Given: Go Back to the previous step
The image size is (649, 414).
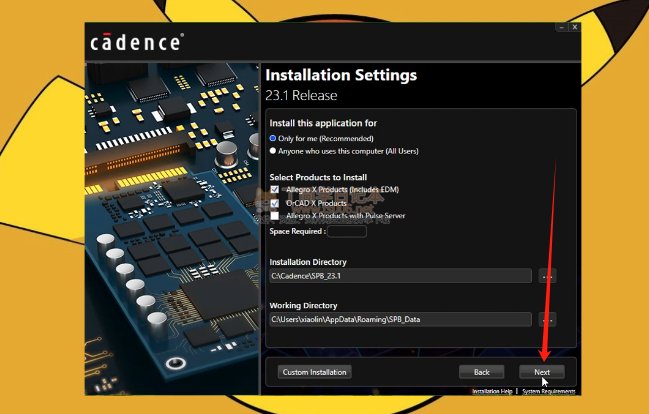Looking at the screenshot, I should tap(482, 372).
